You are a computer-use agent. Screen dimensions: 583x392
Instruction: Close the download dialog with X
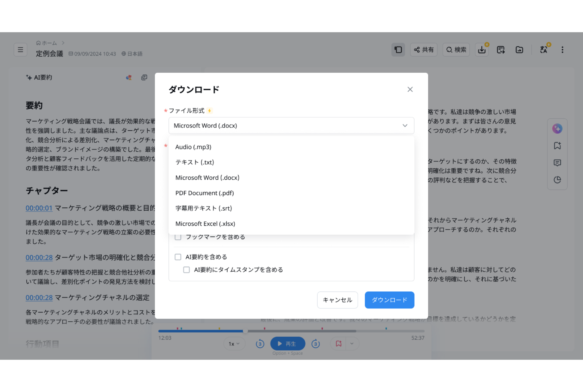click(410, 89)
